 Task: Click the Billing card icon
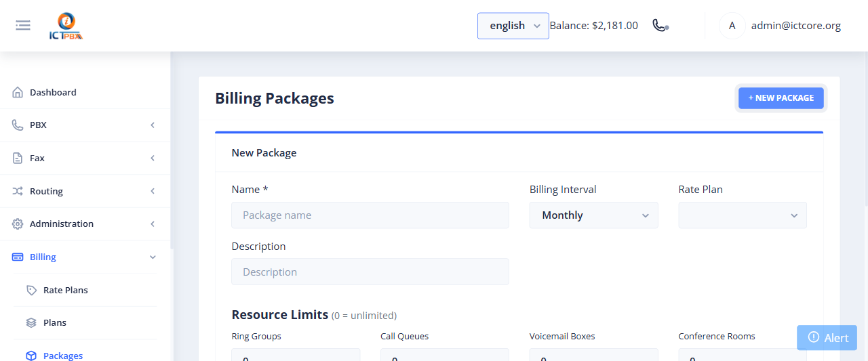click(x=18, y=257)
